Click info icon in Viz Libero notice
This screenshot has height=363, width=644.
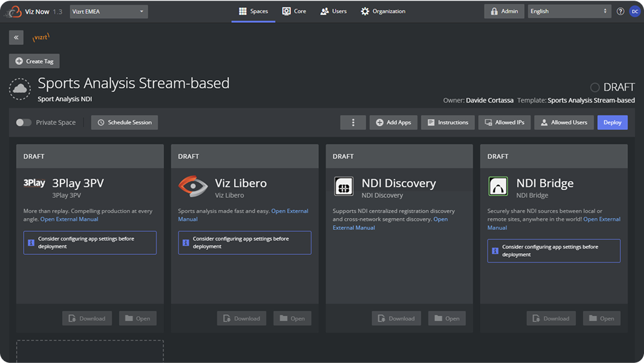(x=185, y=242)
